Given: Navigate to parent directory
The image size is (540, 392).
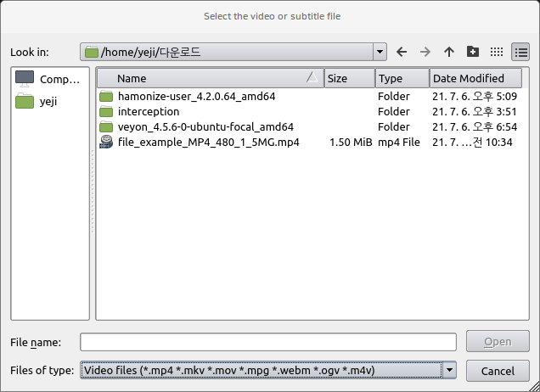Looking at the screenshot, I should click(x=449, y=52).
